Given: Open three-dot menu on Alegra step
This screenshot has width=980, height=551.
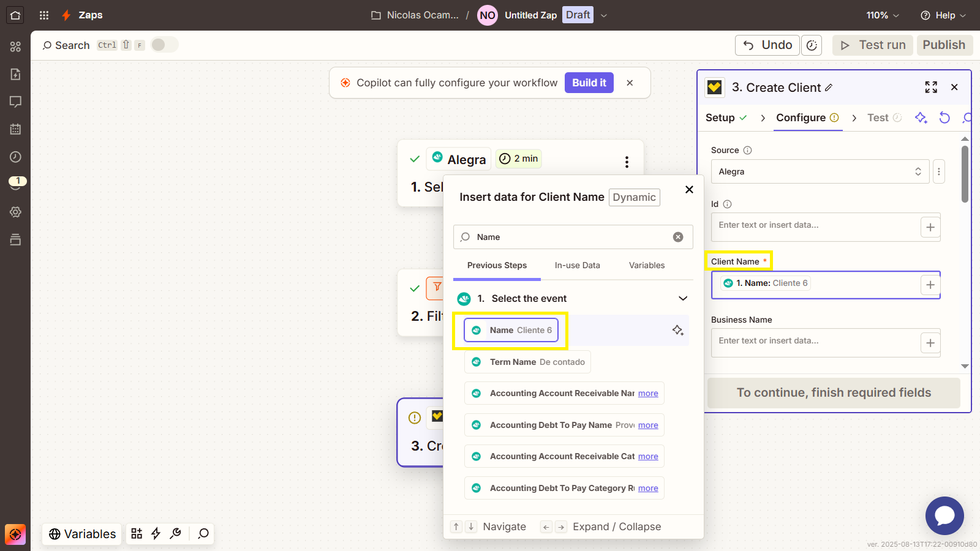Looking at the screenshot, I should 627,162.
